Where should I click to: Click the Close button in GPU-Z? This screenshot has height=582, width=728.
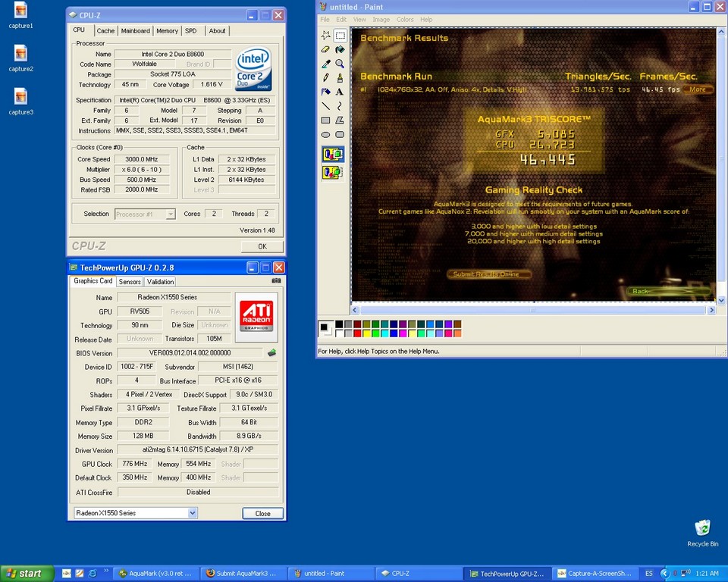pos(263,513)
